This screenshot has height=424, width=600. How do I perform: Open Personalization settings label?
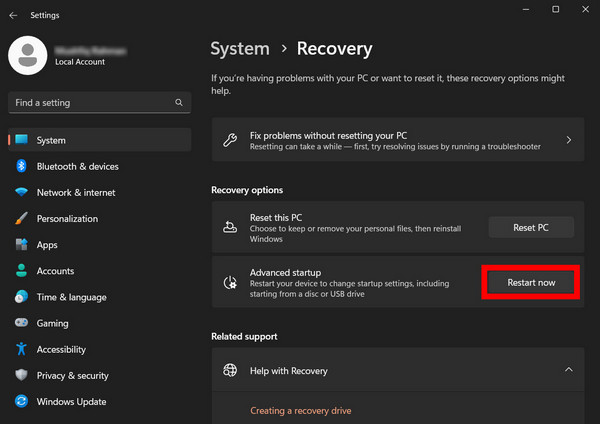tap(67, 219)
